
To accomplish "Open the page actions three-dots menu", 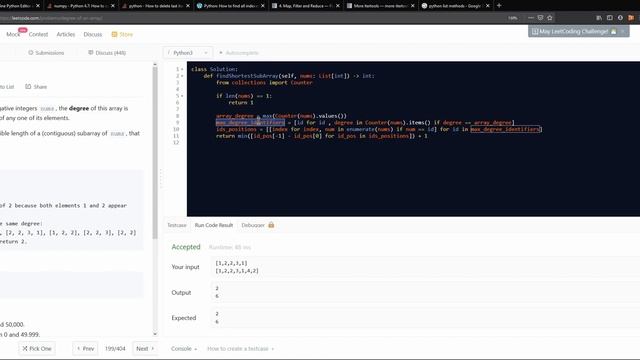I will 531,18.
